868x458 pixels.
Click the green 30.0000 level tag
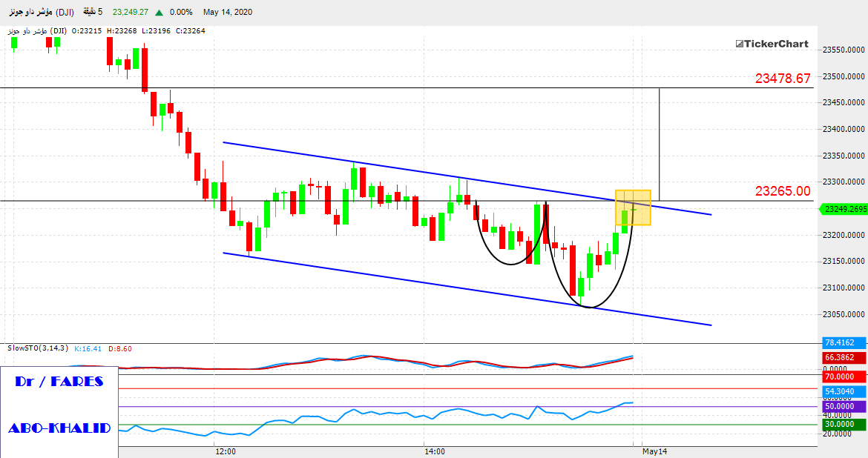pyautogui.click(x=844, y=424)
